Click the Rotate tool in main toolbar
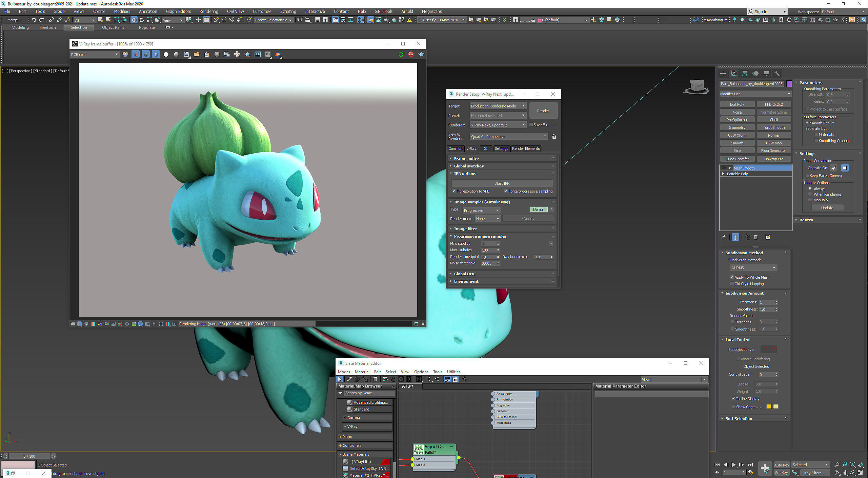The height and width of the screenshot is (478, 868). point(142,20)
